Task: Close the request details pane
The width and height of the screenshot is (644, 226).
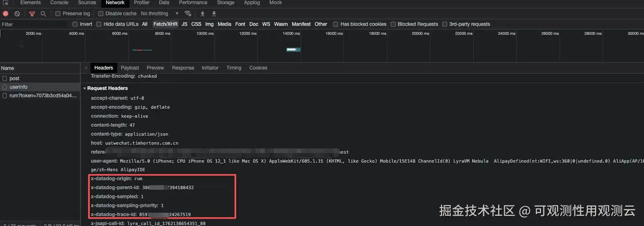Action: coord(86,68)
